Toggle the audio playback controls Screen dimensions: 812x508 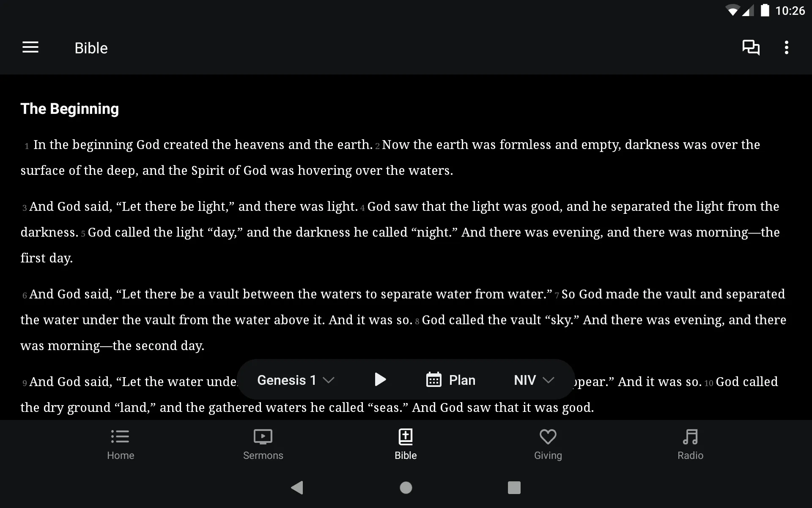tap(380, 380)
